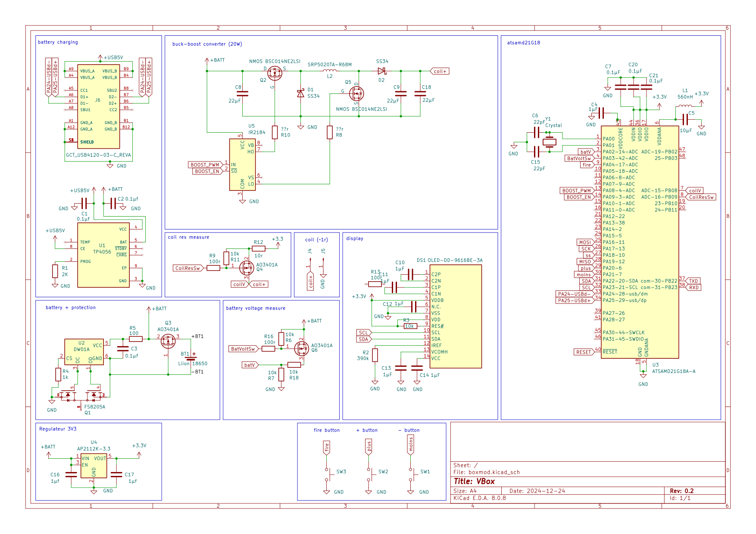Click the coil+ label after C18
Image resolution: width=756 pixels, height=534 pixels.
point(440,71)
